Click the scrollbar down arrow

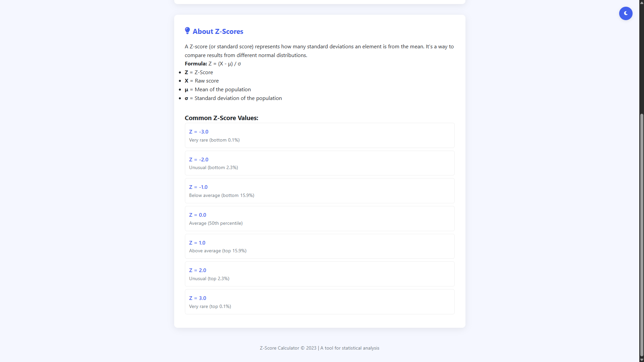pyautogui.click(x=642, y=360)
